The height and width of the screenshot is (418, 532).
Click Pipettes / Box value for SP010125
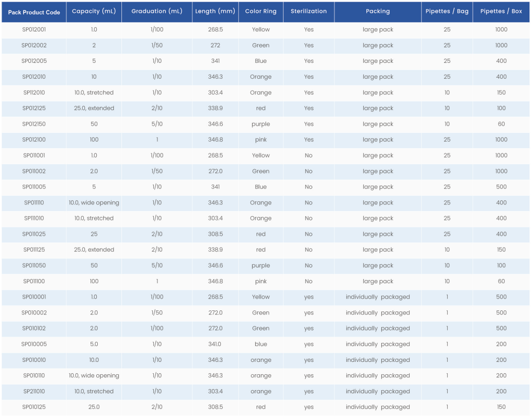click(x=501, y=407)
